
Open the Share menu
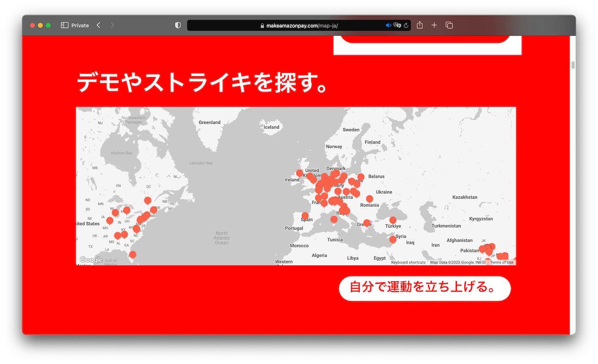coord(420,25)
